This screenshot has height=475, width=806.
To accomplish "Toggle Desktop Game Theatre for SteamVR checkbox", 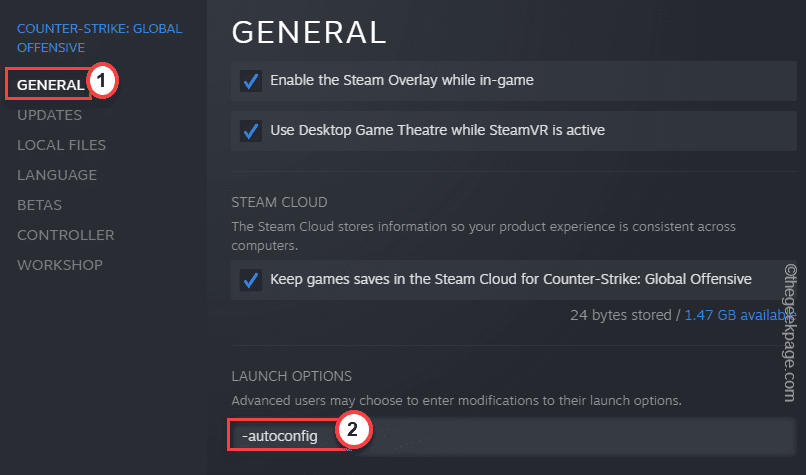I will click(251, 130).
